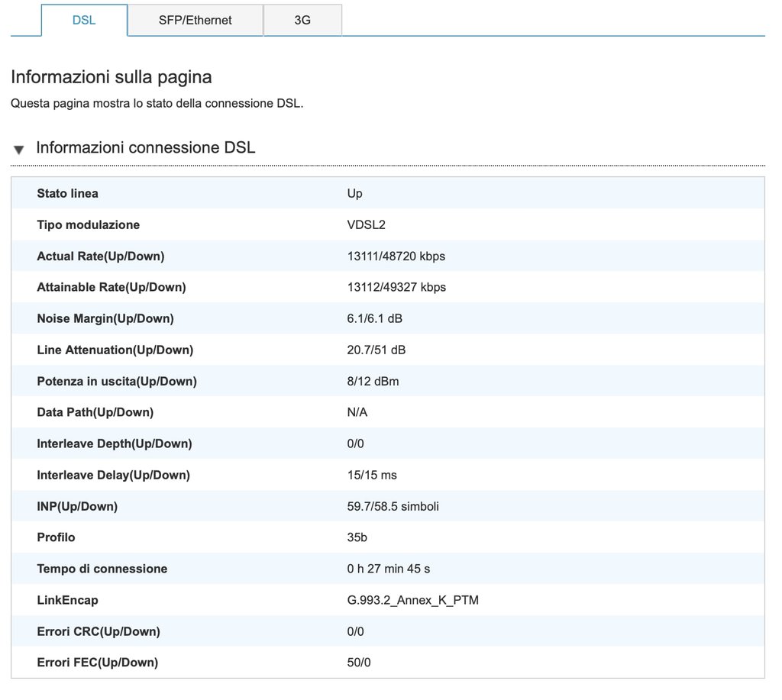Click the Informazioni connessione DSL section title
Image resolution: width=782 pixels, height=700 pixels.
(146, 147)
